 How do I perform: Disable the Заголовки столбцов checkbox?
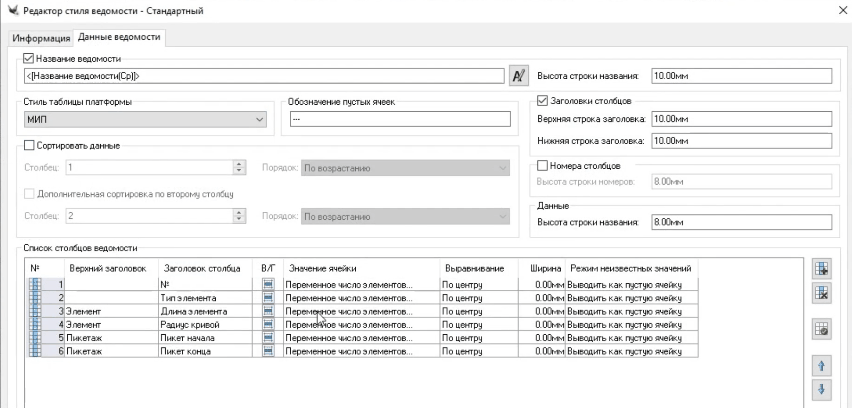[544, 101]
